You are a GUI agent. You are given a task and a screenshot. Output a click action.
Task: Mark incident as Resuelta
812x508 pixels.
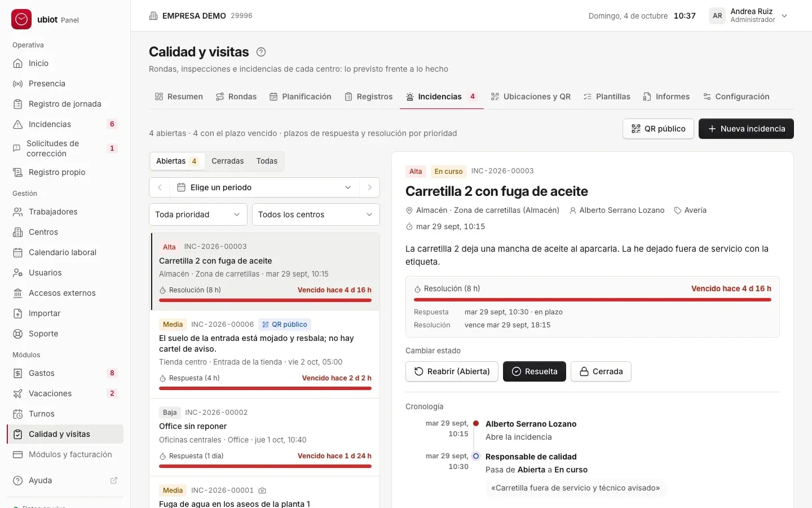tap(535, 371)
